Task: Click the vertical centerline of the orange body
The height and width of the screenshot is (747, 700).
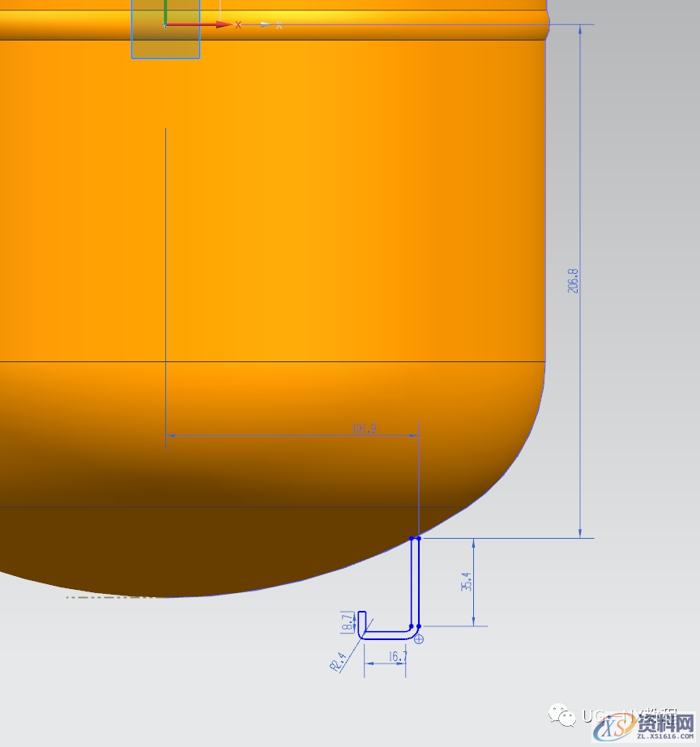Action: (165, 284)
